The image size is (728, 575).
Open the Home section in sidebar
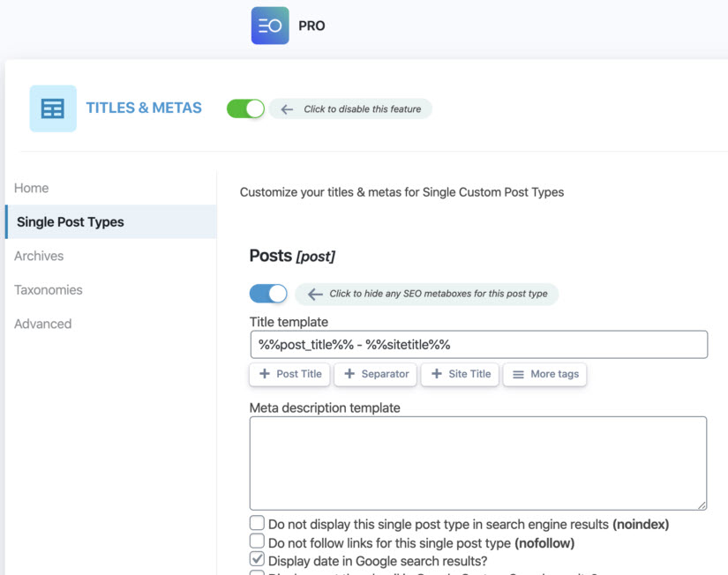click(32, 188)
